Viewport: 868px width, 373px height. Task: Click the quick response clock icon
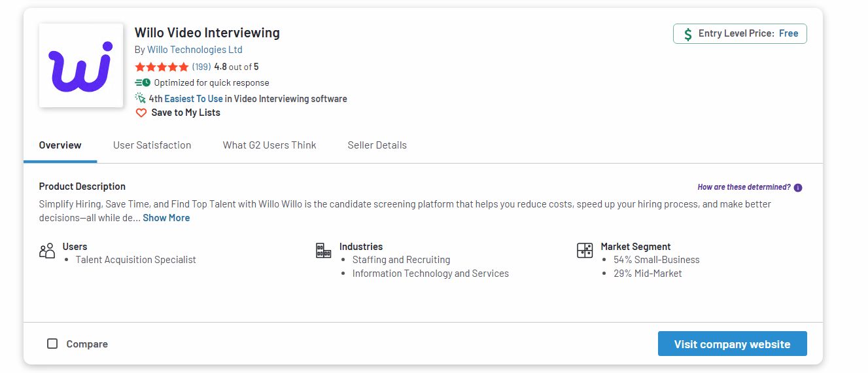coord(143,82)
